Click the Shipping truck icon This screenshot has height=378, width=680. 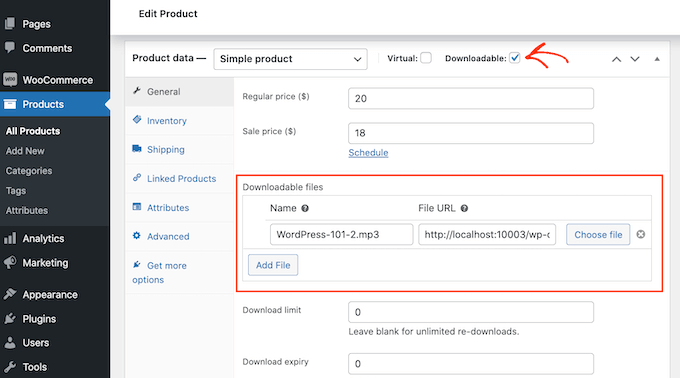click(137, 149)
